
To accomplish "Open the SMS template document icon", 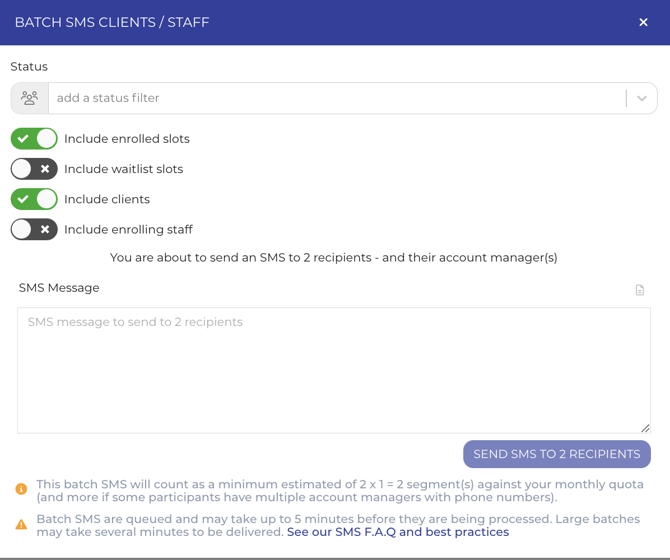I will click(x=640, y=290).
